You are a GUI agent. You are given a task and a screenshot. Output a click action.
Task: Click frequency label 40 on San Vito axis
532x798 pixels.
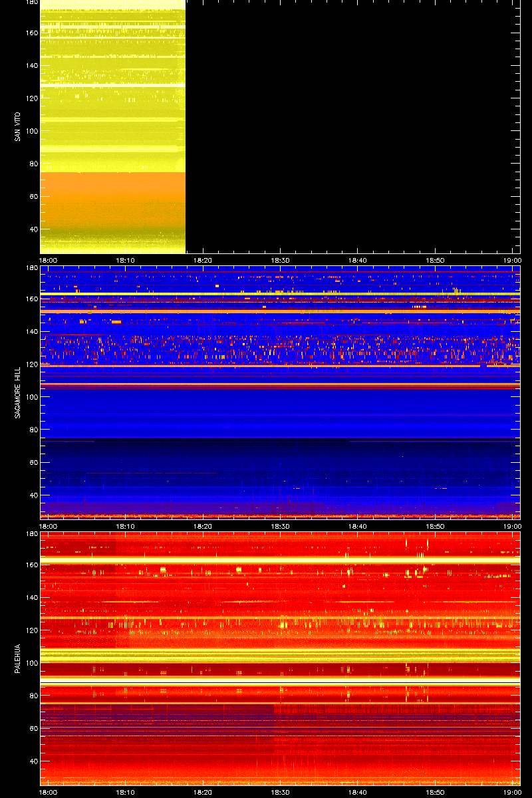[x=33, y=229]
